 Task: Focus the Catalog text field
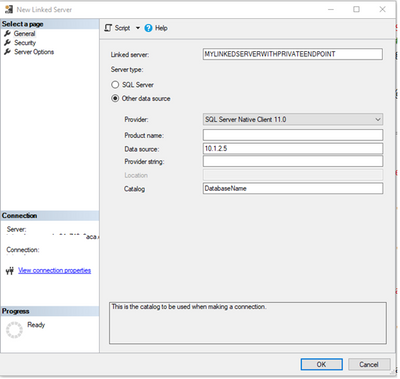[x=293, y=188]
